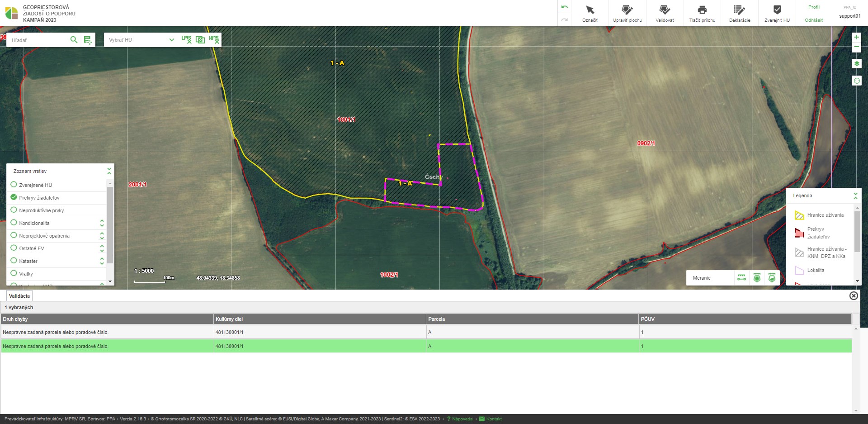Select the third measuring tool icon
The image size is (868, 424).
772,278
